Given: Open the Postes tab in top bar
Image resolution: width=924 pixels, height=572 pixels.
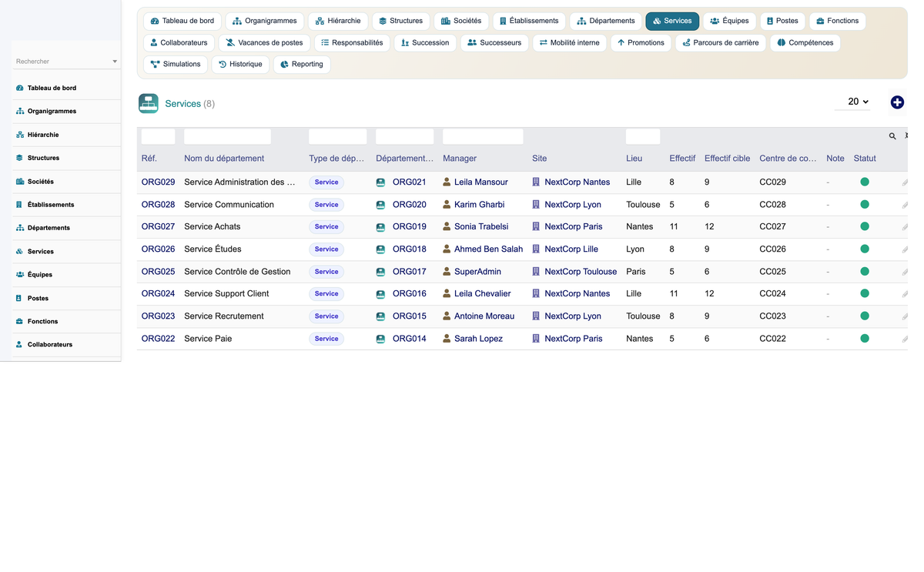Looking at the screenshot, I should (782, 21).
